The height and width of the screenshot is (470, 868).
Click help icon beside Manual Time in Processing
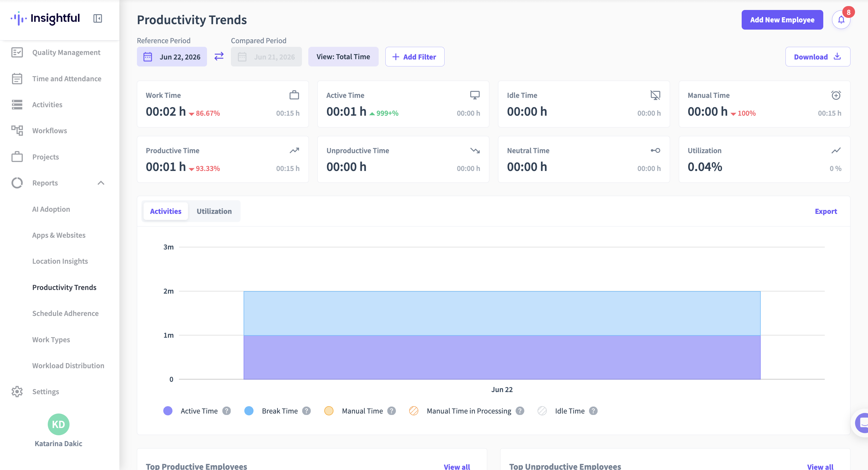click(520, 411)
